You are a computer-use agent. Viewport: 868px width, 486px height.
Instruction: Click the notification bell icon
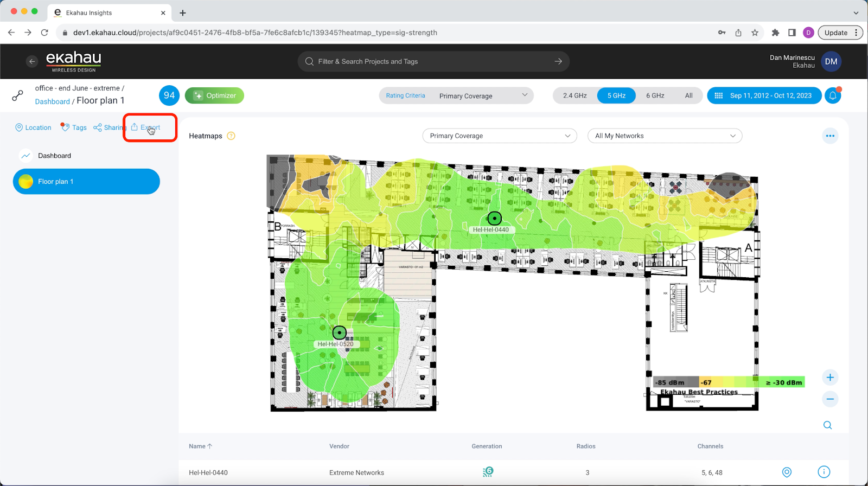833,95
